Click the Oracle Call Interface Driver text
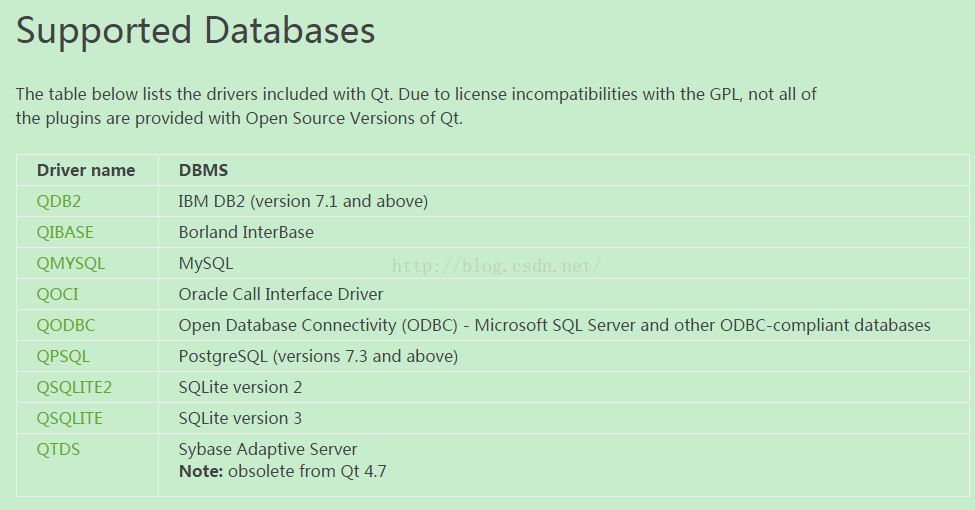This screenshot has width=975, height=510. [280, 294]
